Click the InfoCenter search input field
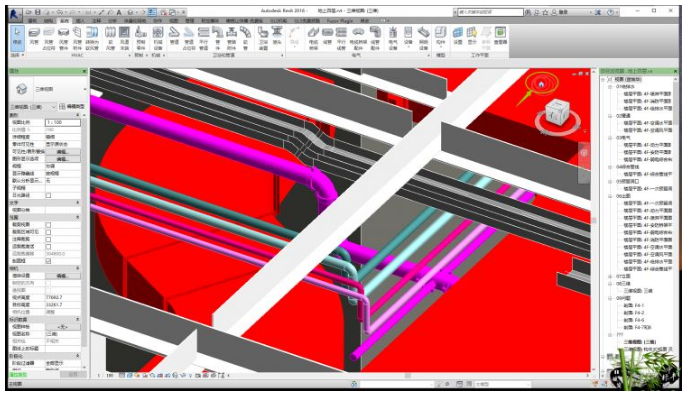 click(x=490, y=12)
